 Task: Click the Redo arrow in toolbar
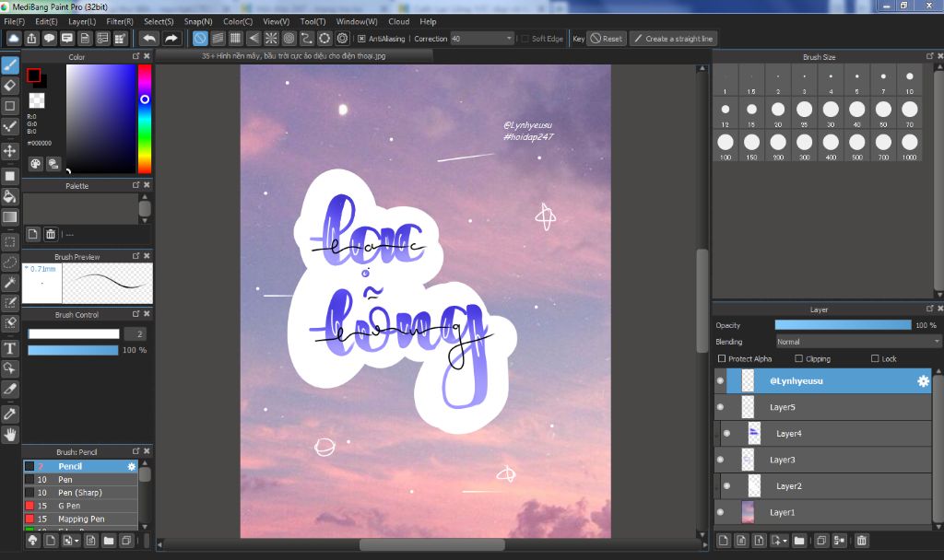[171, 39]
